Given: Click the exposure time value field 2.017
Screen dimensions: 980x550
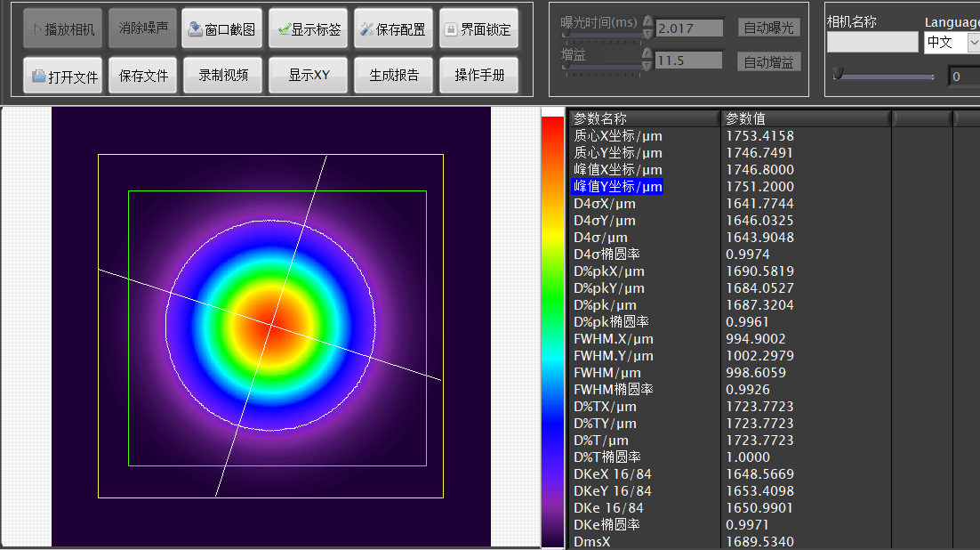Looking at the screenshot, I should click(x=689, y=28).
